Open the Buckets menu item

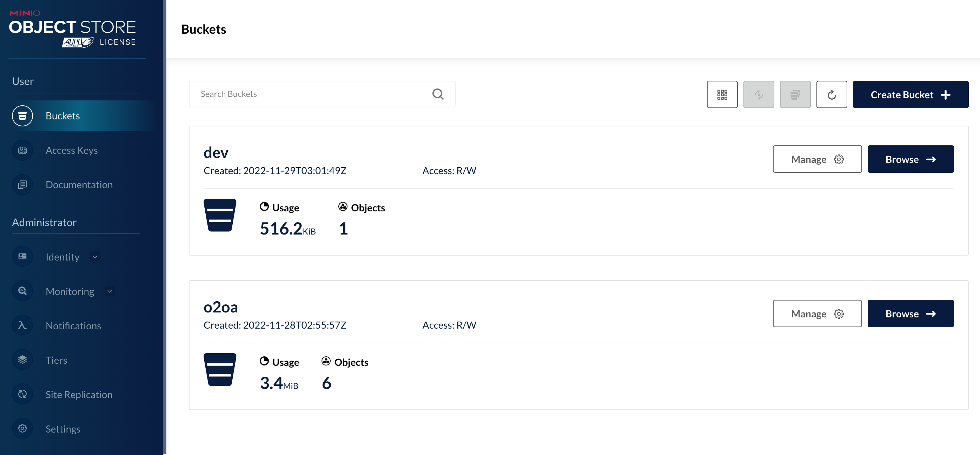(x=63, y=116)
